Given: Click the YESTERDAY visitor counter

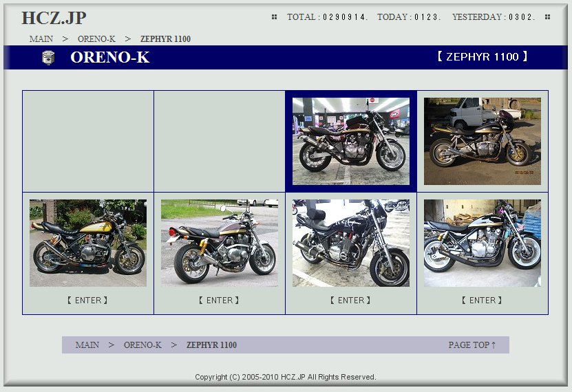Looking at the screenshot, I should (x=494, y=17).
